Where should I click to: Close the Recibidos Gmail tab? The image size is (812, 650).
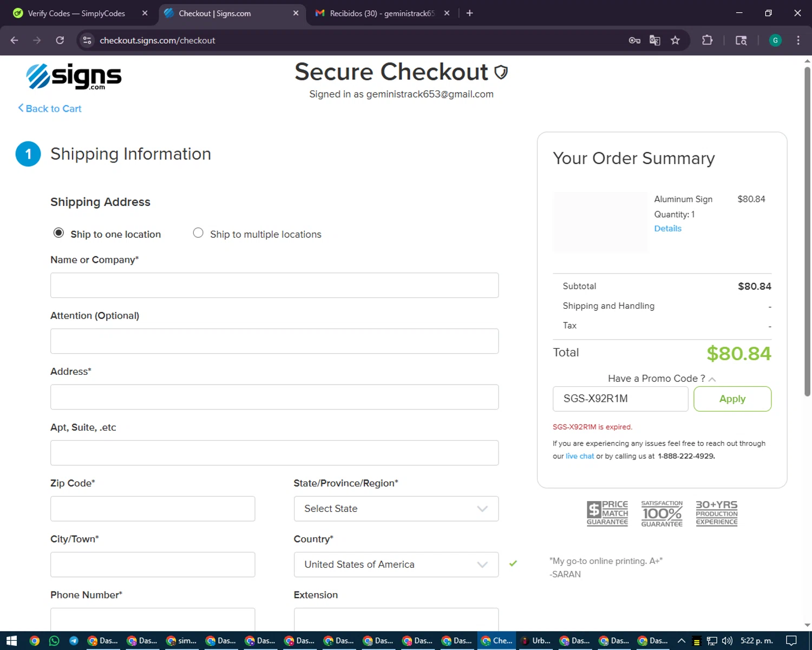pyautogui.click(x=447, y=13)
